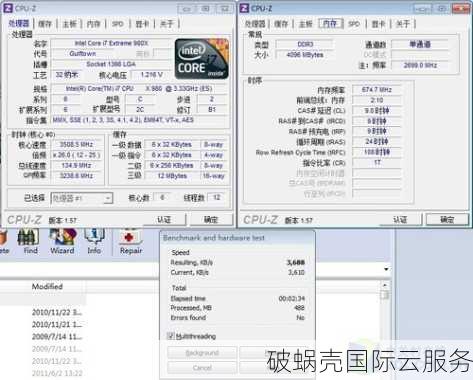The image size is (473, 380).
Task: Click active 内存 tab in right CPU-Z window
Action: (x=330, y=23)
